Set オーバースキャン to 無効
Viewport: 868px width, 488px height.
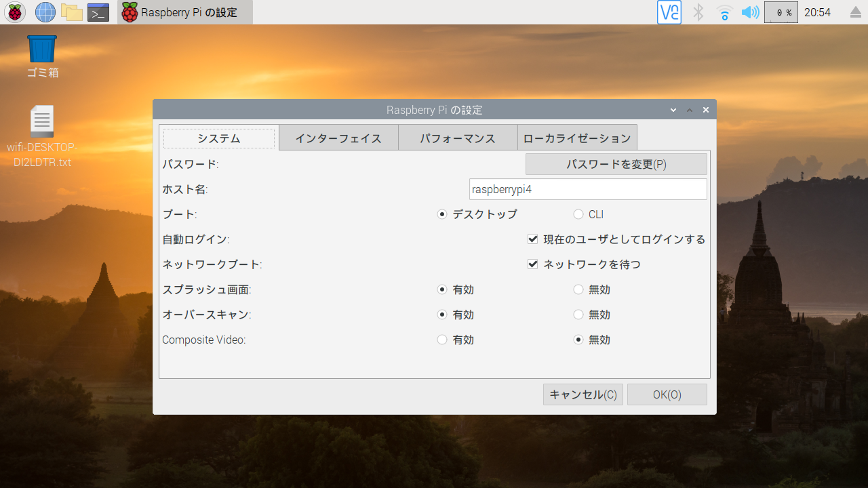592,314
